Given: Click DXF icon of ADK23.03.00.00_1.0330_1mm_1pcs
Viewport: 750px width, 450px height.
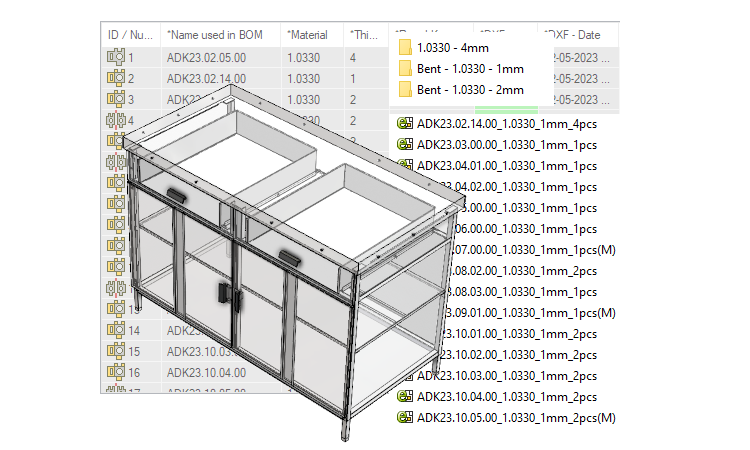Looking at the screenshot, I should point(405,145).
